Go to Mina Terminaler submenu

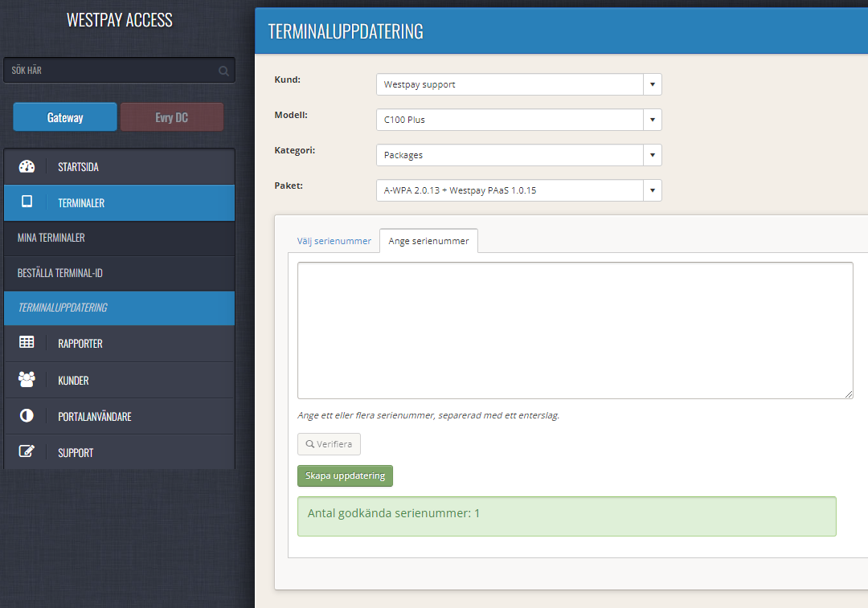[120, 238]
